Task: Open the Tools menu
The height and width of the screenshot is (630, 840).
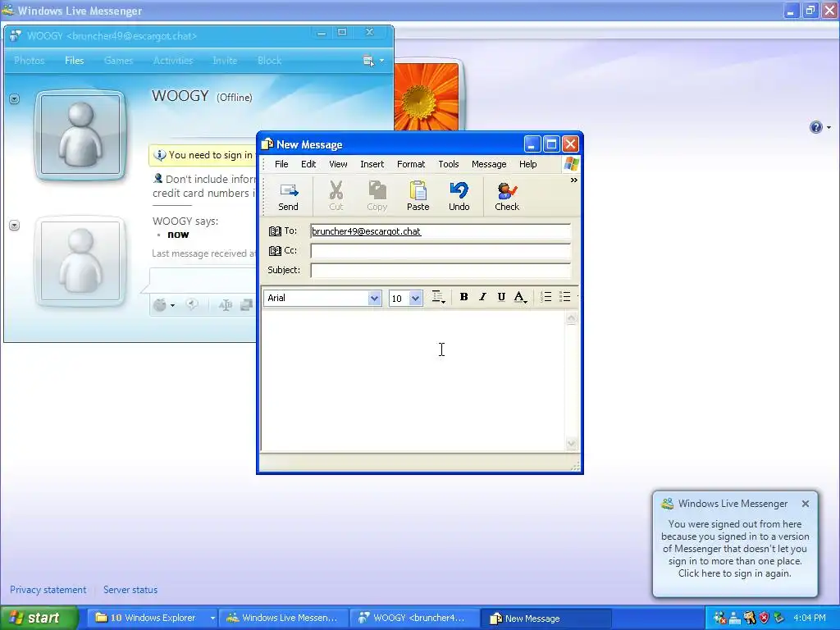Action: (x=449, y=164)
